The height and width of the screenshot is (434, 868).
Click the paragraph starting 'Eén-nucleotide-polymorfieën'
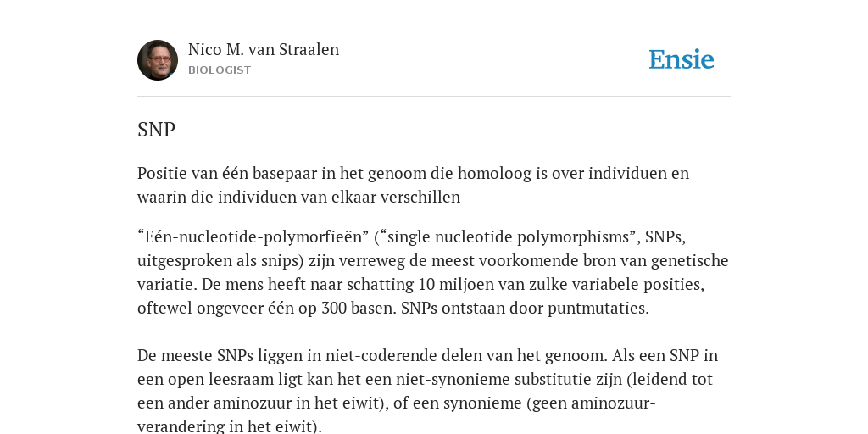point(433,272)
